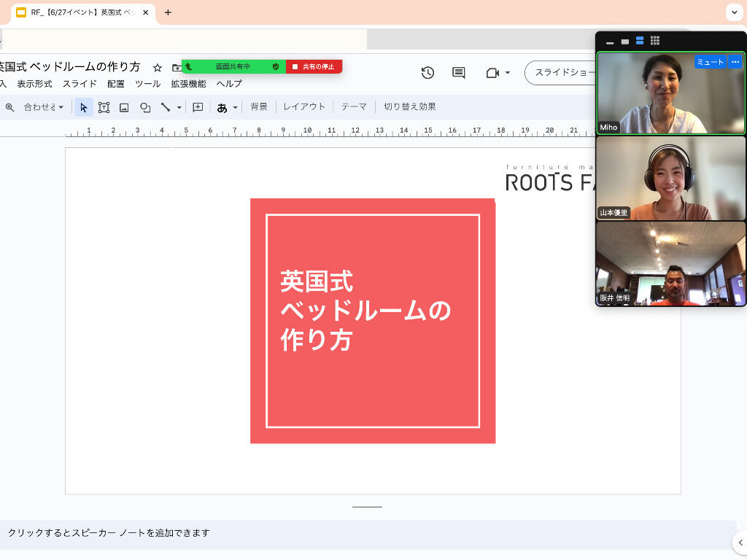This screenshot has width=747, height=560.
Task: Open the ツール menu
Action: 147,84
